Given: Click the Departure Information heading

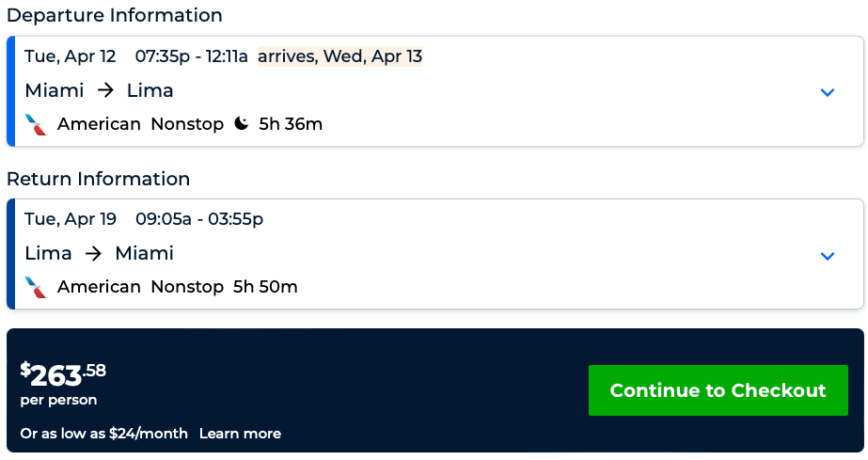Looking at the screenshot, I should [x=115, y=16].
